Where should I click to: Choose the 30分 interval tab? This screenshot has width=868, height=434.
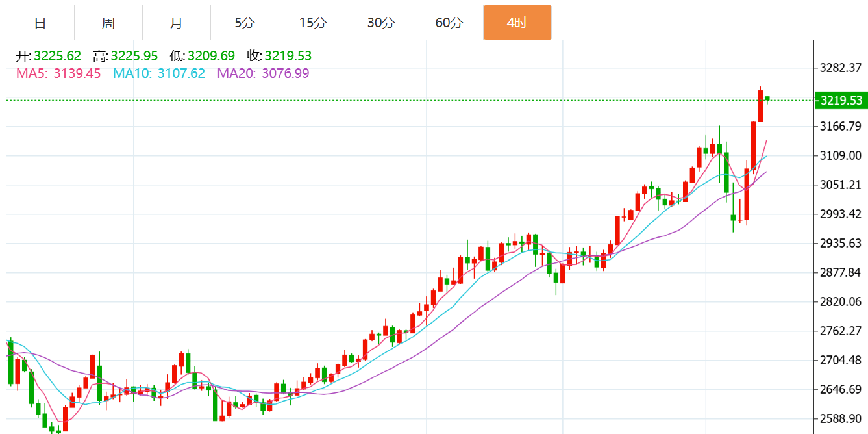[381, 23]
